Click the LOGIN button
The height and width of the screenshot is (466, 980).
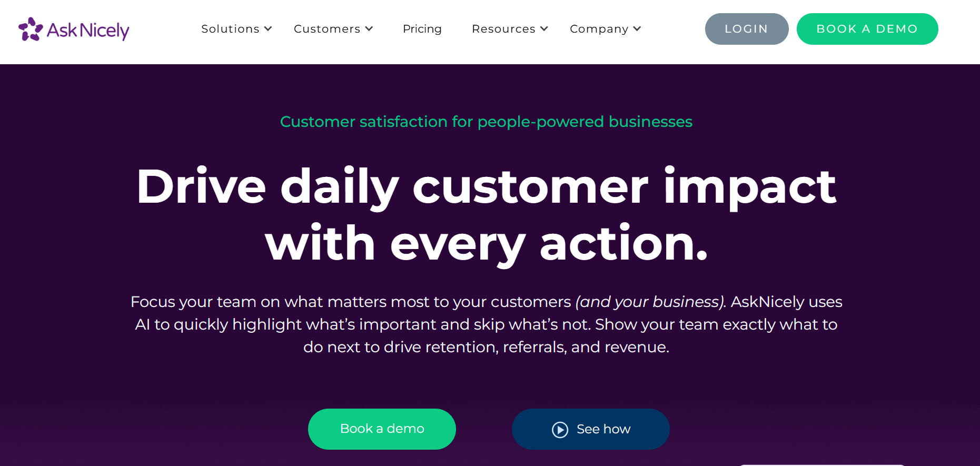pyautogui.click(x=747, y=29)
